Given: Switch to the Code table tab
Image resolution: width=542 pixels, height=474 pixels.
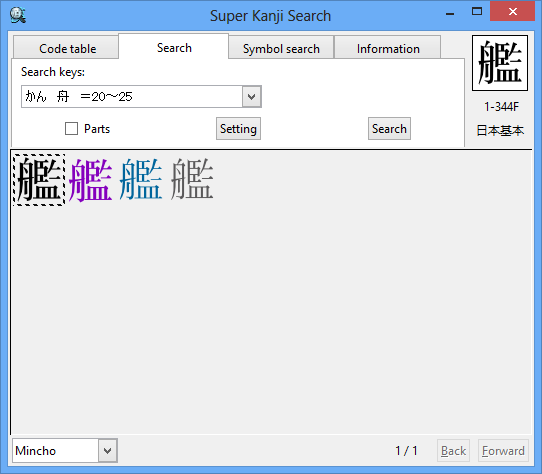Looking at the screenshot, I should tap(67, 48).
